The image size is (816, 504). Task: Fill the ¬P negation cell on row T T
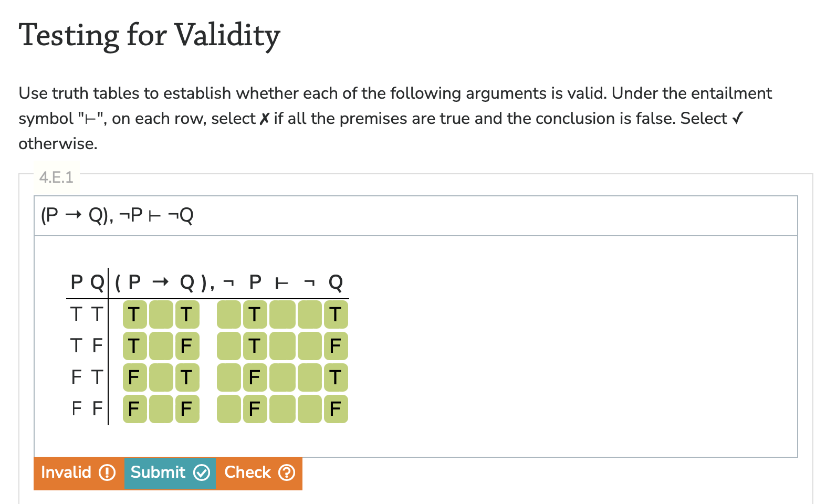(228, 315)
